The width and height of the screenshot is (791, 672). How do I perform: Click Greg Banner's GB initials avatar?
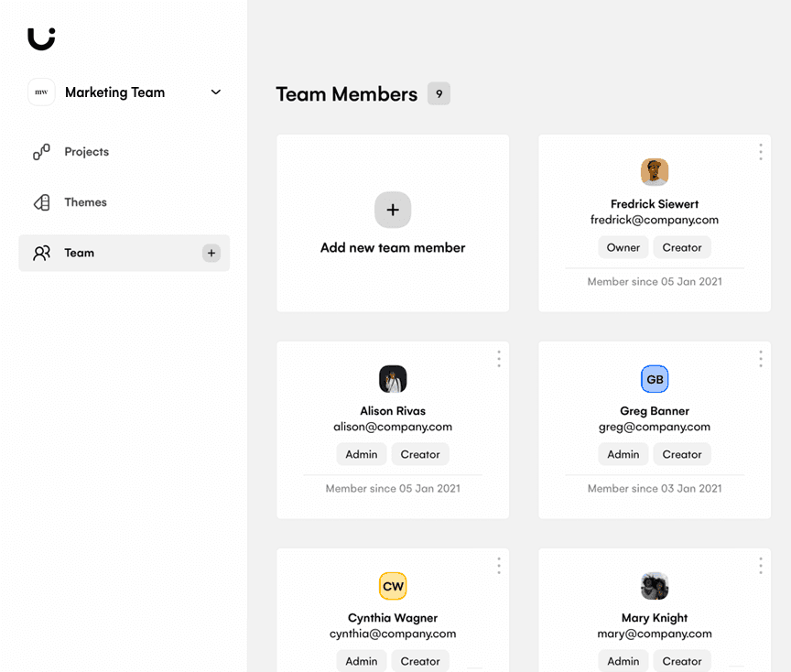(x=655, y=379)
